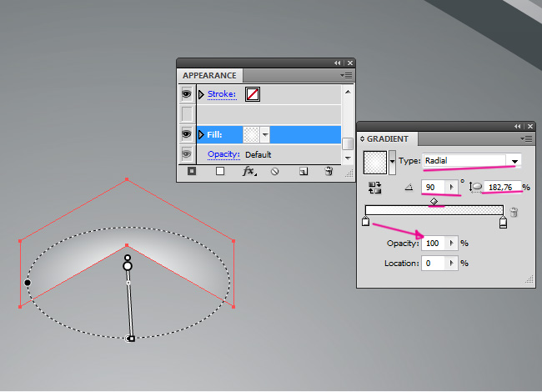The image size is (542, 392).
Task: Open the gradient Type dropdown
Action: click(x=515, y=160)
